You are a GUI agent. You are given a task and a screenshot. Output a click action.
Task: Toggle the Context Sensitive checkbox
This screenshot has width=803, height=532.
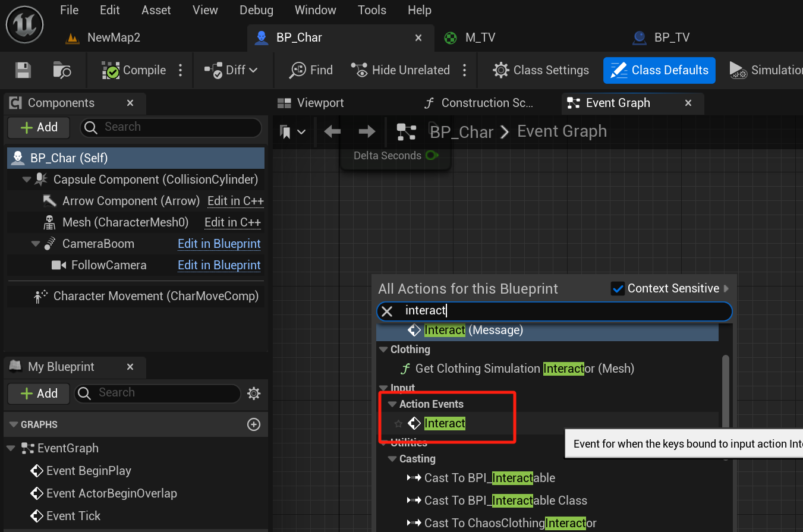click(618, 289)
